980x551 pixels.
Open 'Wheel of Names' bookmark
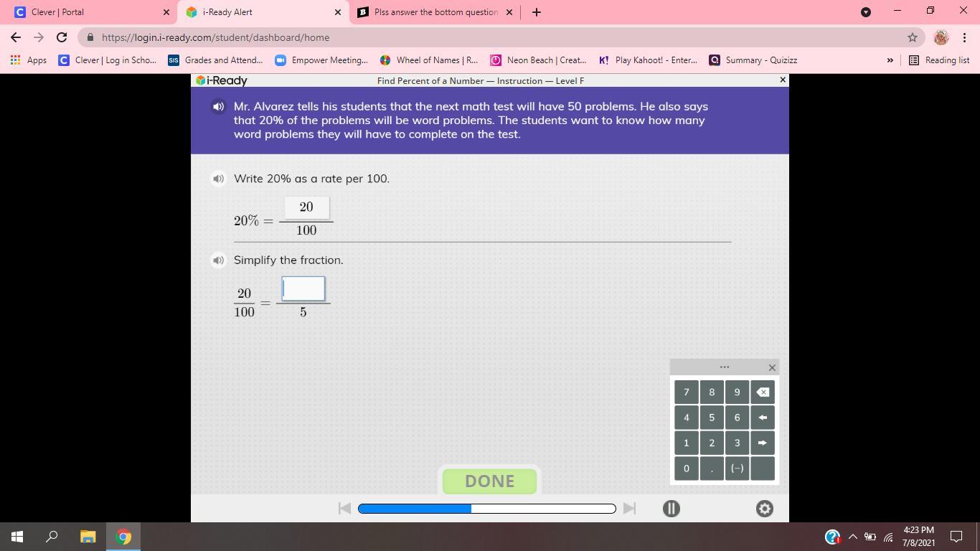(429, 60)
